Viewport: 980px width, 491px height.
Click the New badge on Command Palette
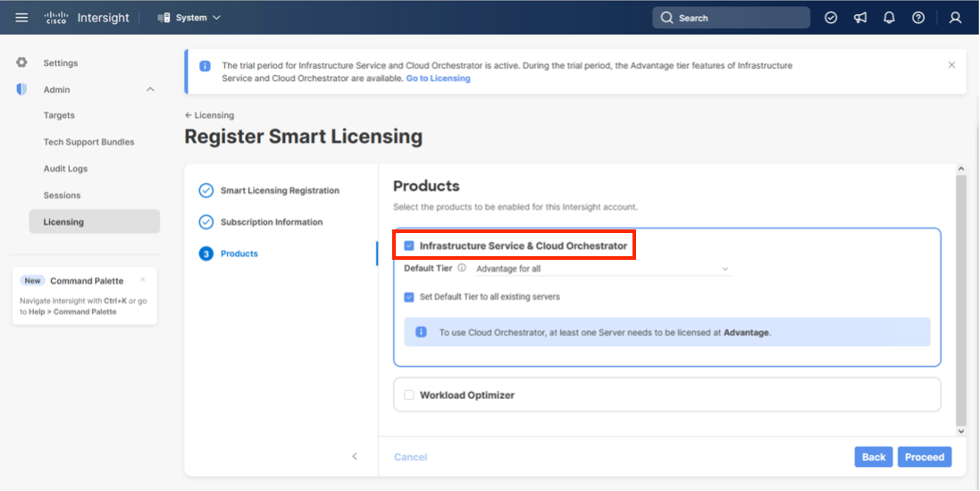32,280
